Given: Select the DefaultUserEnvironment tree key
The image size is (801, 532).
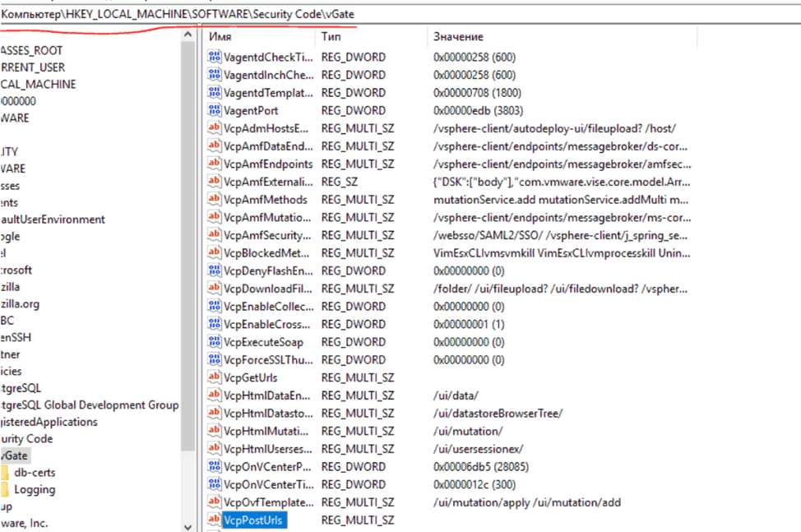Looking at the screenshot, I should [53, 220].
